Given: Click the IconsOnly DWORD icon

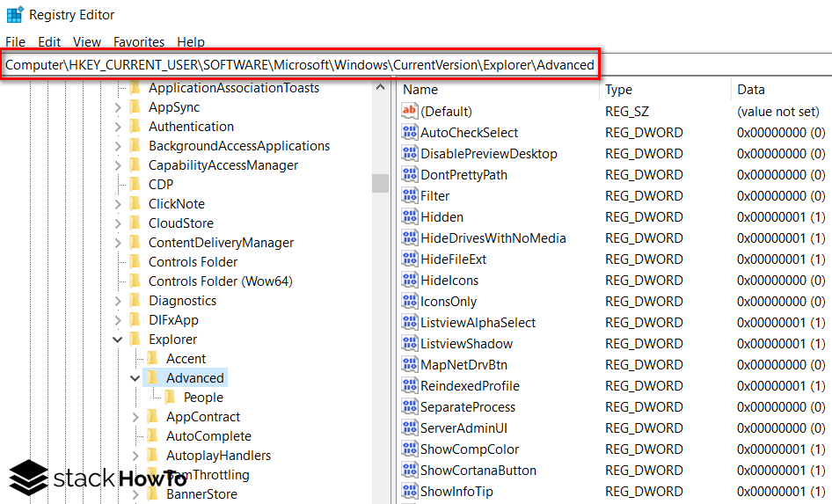Looking at the screenshot, I should coord(409,301).
